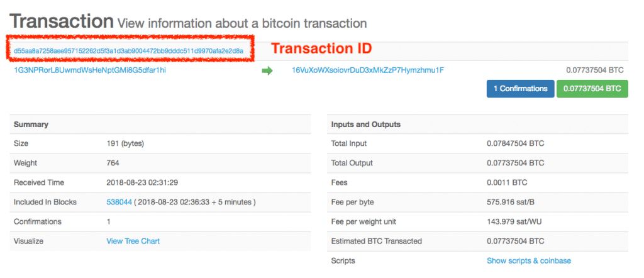Viewport: 644px width, 278px height.
Task: Show scripts & coinbase
Action: tap(529, 260)
